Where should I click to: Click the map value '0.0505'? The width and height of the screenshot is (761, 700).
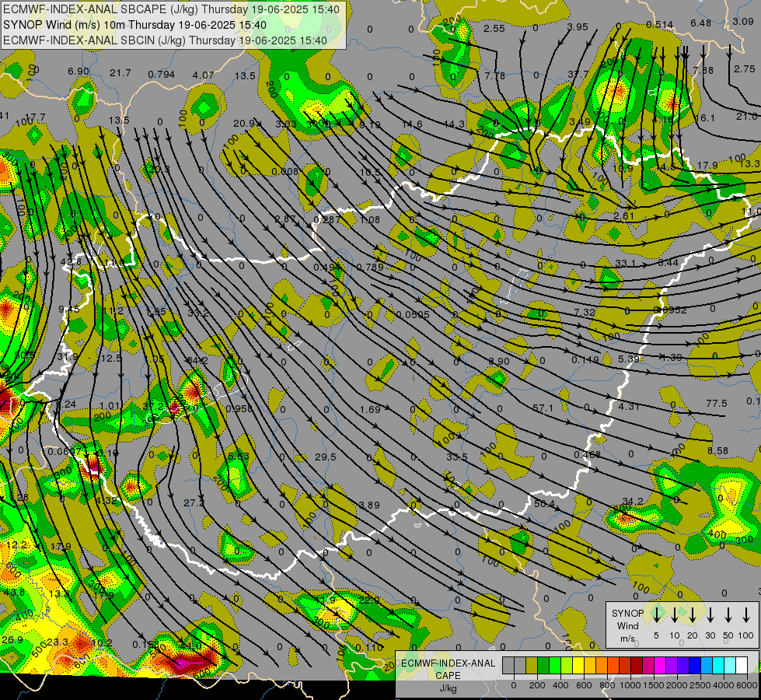[x=413, y=314]
